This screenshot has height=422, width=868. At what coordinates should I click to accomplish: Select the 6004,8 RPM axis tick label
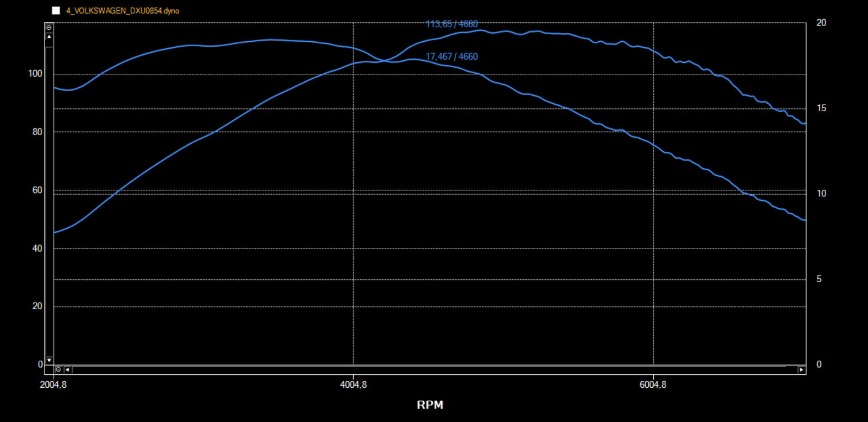(653, 385)
